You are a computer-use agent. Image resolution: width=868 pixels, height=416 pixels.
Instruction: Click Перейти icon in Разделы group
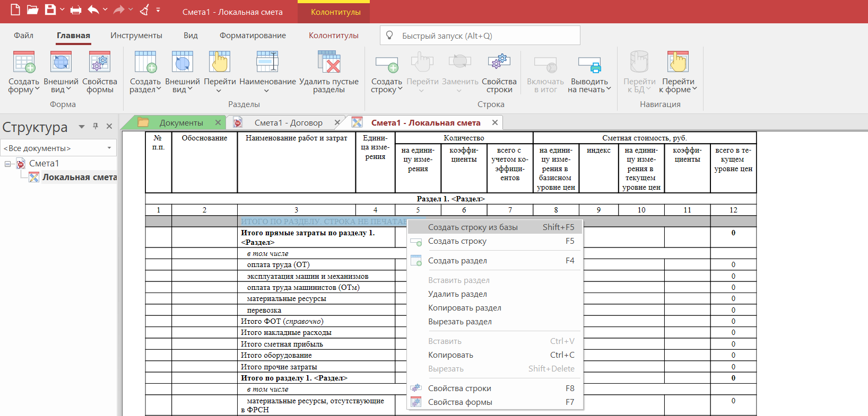[220, 62]
